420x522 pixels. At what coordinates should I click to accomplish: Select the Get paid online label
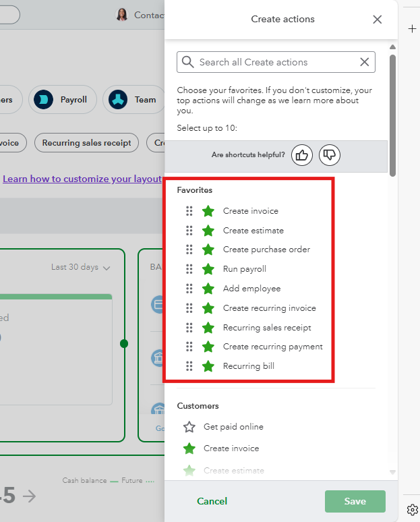tap(233, 426)
